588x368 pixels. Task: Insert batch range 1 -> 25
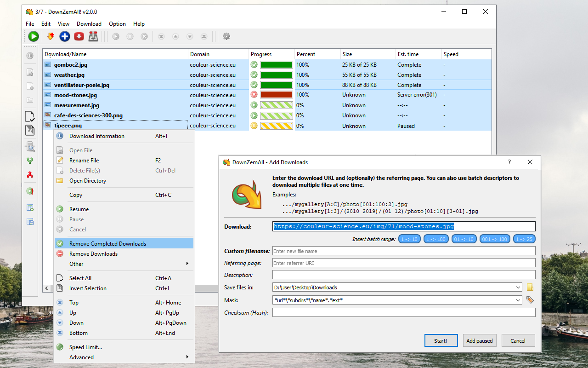(524, 239)
